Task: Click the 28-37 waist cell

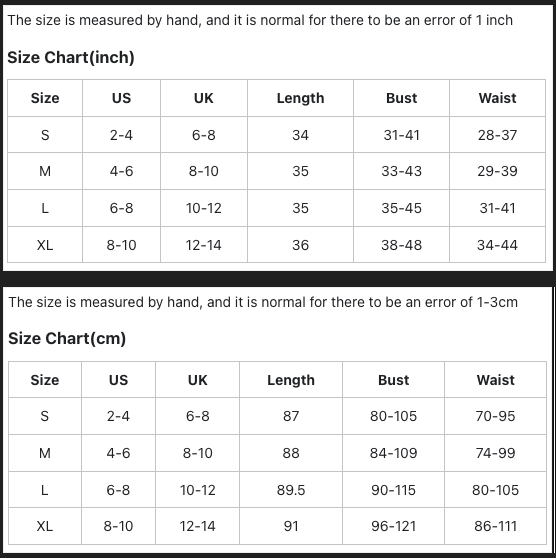Action: (497, 135)
